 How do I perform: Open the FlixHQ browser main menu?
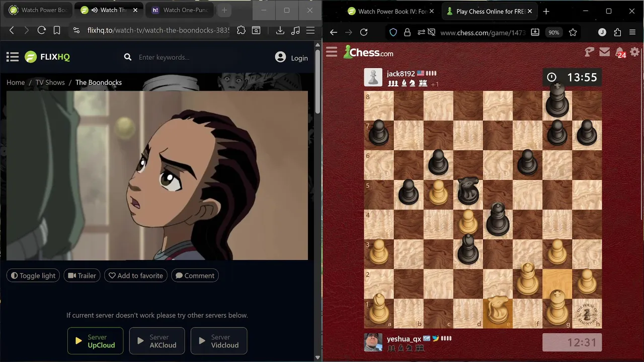click(311, 31)
